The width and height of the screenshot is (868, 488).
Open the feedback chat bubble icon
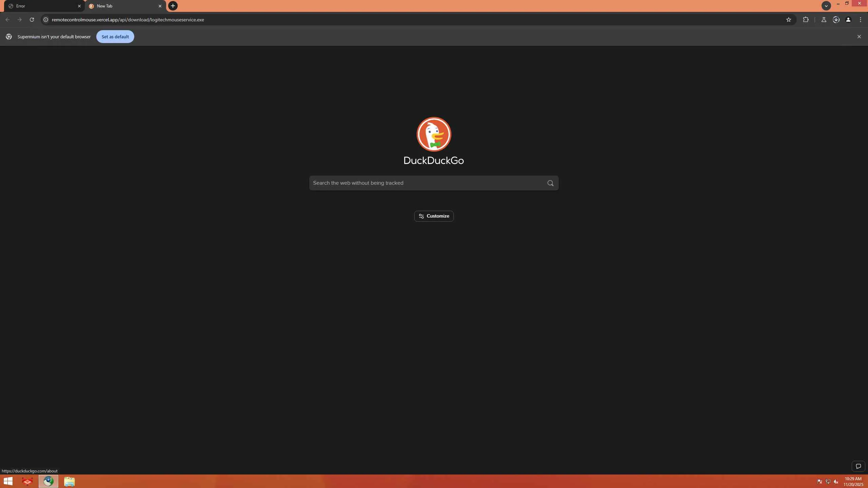point(858,466)
